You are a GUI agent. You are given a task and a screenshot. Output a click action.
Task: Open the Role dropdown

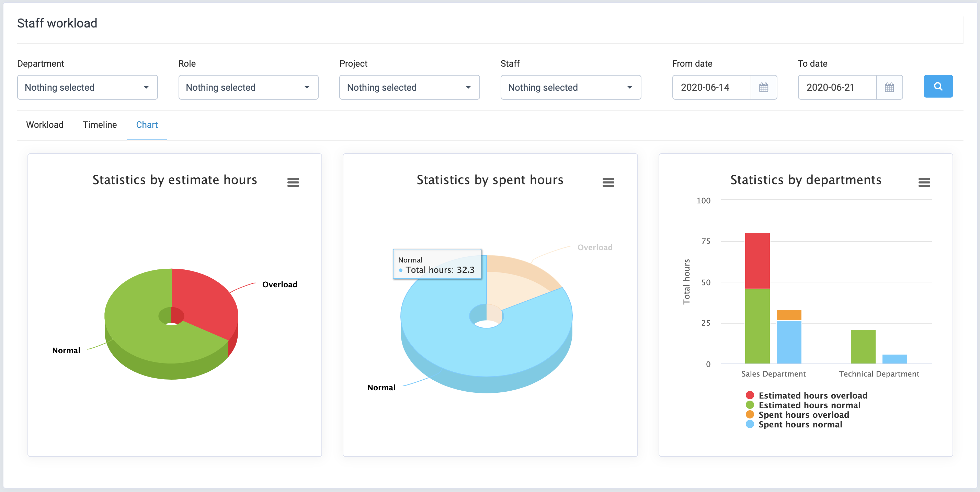click(248, 87)
